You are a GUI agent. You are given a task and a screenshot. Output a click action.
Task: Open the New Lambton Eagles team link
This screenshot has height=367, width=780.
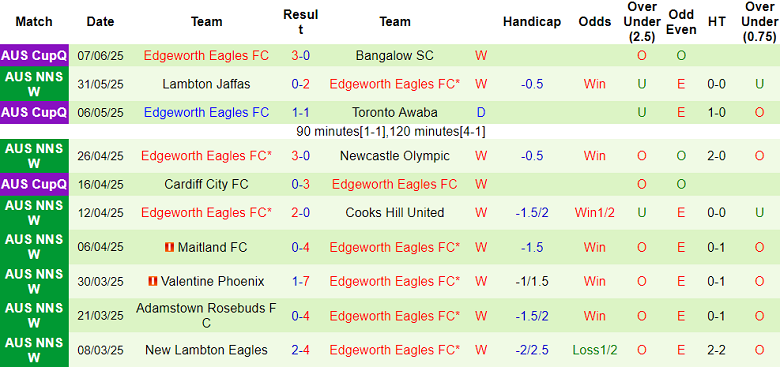pyautogui.click(x=206, y=350)
